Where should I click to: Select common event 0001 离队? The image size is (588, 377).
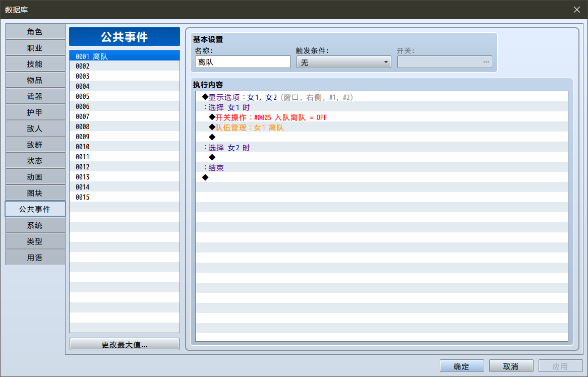pyautogui.click(x=125, y=56)
